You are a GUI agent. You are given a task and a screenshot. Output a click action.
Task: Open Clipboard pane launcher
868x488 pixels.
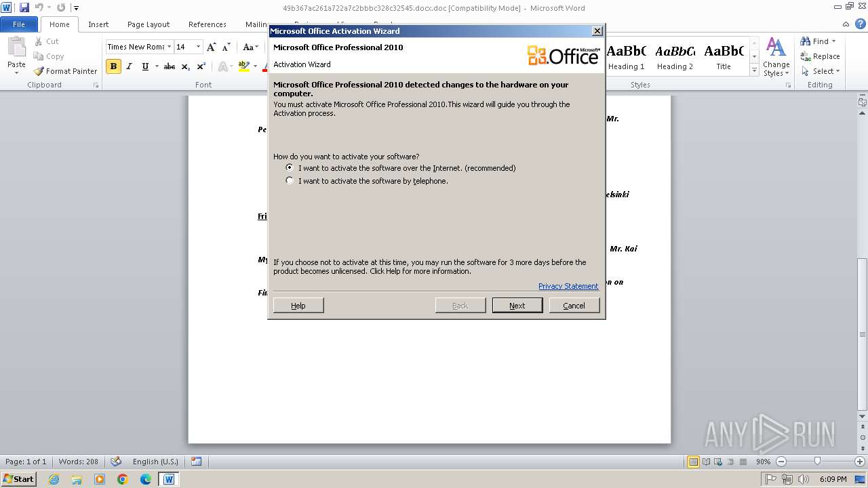click(x=96, y=85)
